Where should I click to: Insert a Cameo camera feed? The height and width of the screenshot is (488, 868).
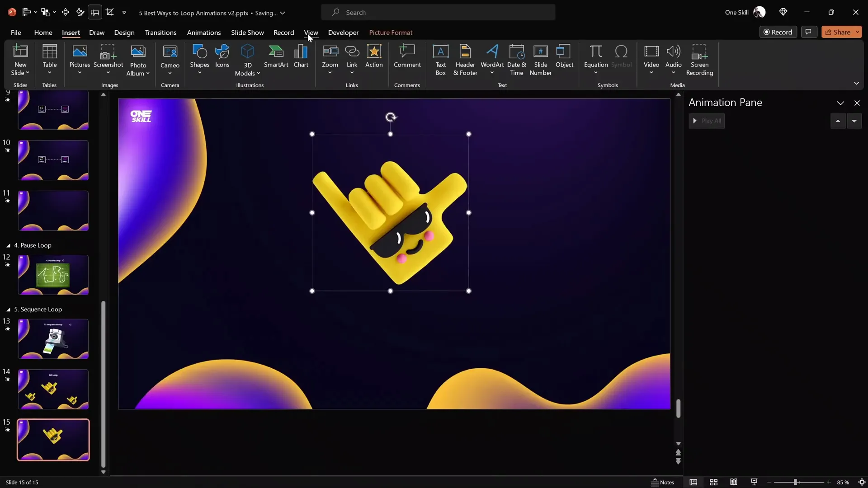(170, 59)
